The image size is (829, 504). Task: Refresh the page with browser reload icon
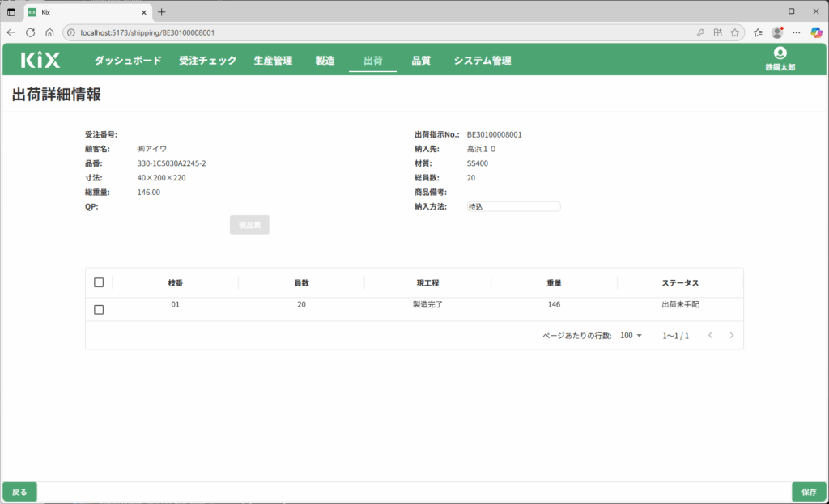click(x=30, y=32)
